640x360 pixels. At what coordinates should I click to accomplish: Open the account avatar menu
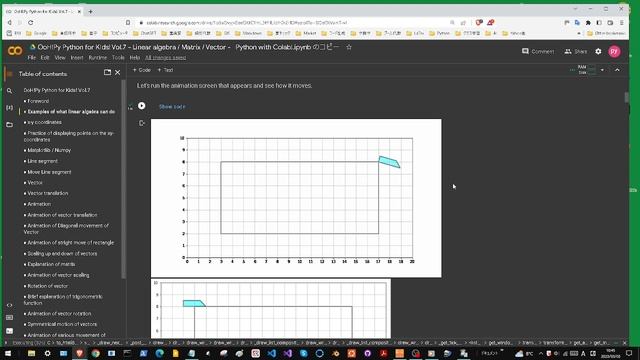point(614,51)
